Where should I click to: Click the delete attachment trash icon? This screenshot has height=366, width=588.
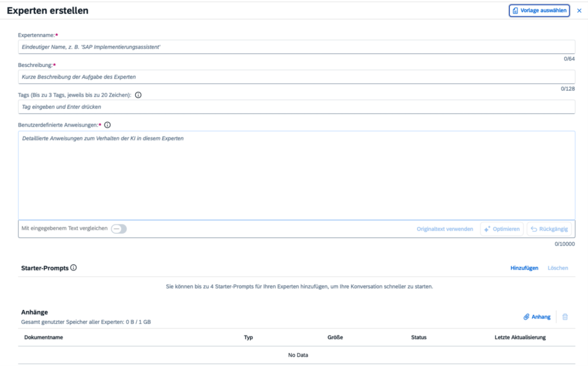[x=565, y=317]
